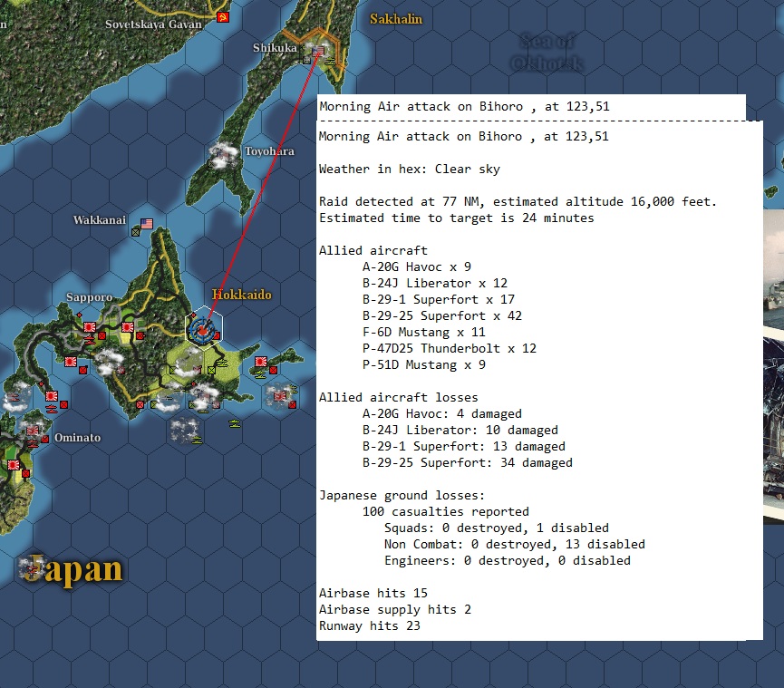This screenshot has width=784, height=688.
Task: Click 'Non Combat: 0 destroyed, 13 disabled' line
Action: [x=515, y=545]
